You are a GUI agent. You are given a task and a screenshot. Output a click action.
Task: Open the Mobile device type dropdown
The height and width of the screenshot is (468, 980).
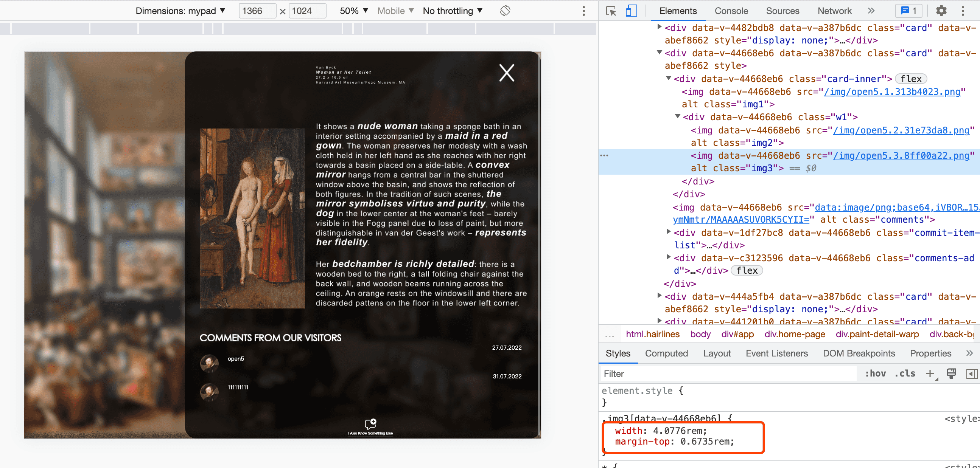tap(395, 11)
